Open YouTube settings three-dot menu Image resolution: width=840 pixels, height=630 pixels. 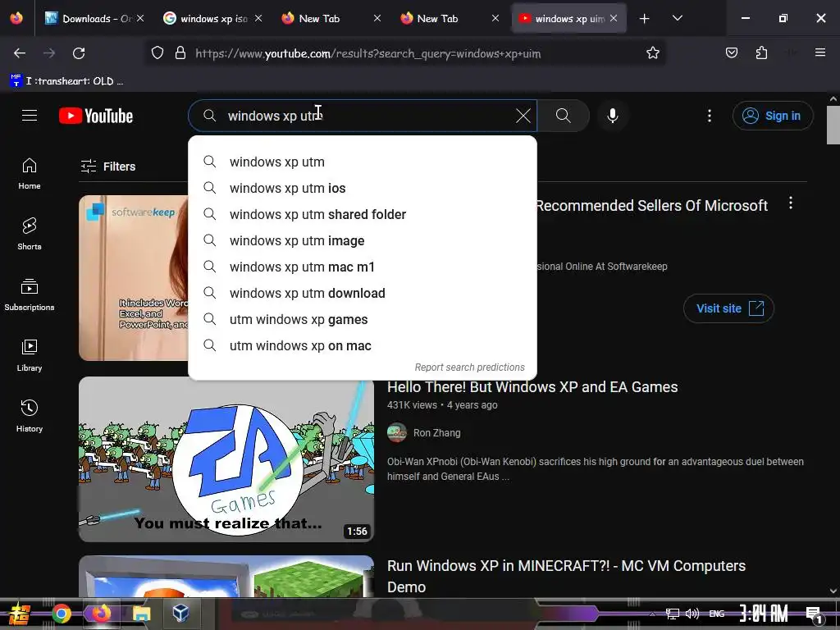coord(710,116)
